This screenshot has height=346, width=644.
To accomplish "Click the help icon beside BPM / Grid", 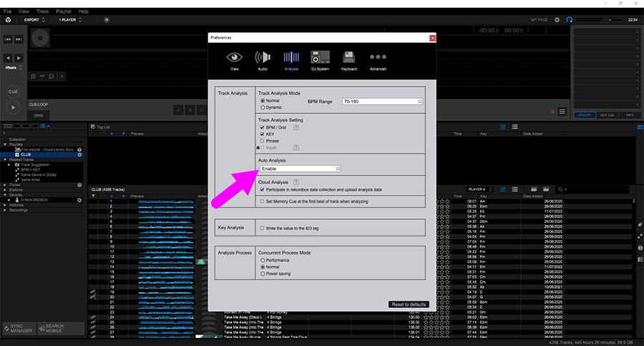I will pyautogui.click(x=296, y=128).
